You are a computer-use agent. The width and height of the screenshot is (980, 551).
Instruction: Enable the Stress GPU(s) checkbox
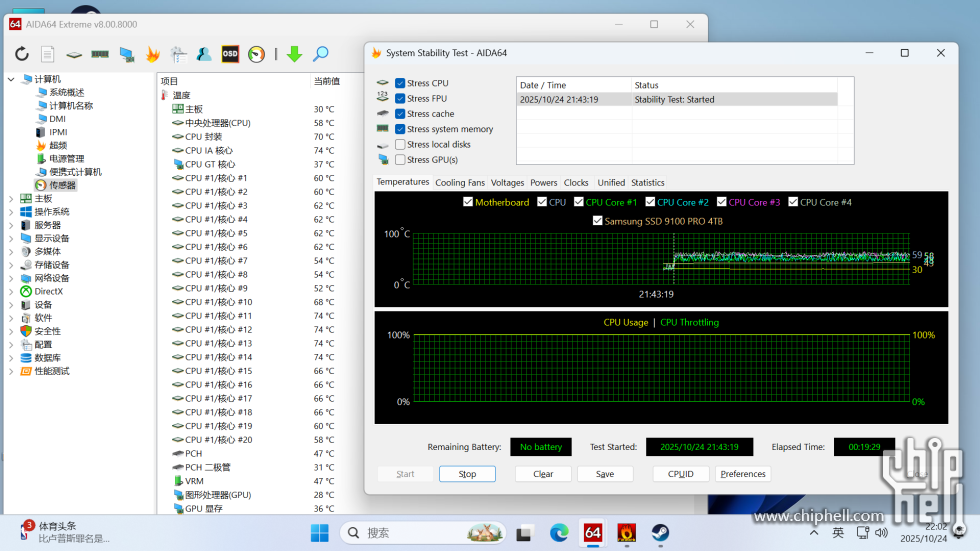pos(400,160)
